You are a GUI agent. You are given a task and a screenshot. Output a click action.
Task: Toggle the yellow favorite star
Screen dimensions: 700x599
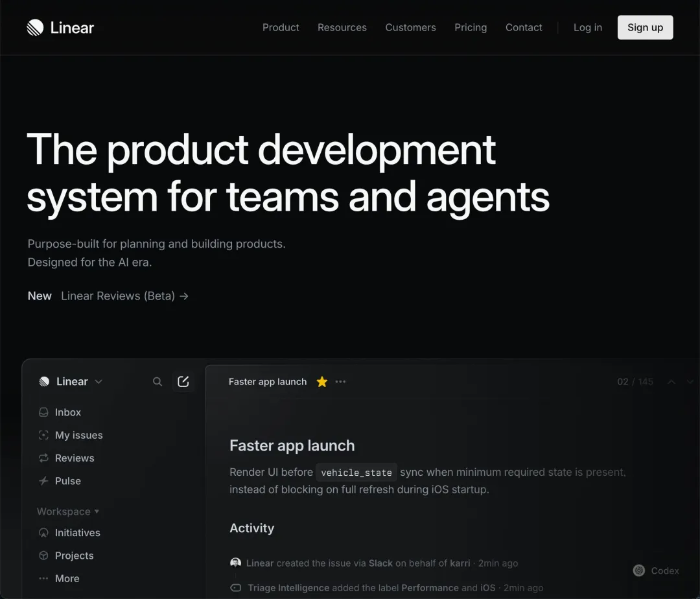[322, 382]
